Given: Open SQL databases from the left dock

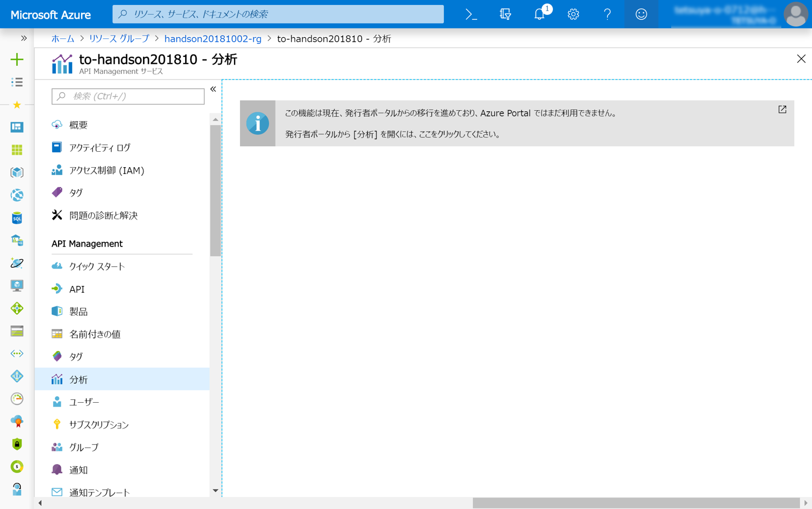Looking at the screenshot, I should click(x=16, y=218).
